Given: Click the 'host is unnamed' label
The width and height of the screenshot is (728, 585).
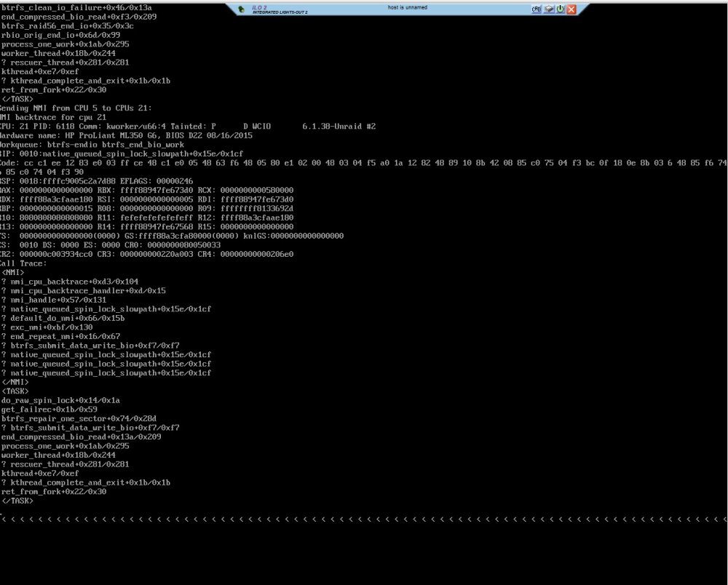Looking at the screenshot, I should pos(407,7).
